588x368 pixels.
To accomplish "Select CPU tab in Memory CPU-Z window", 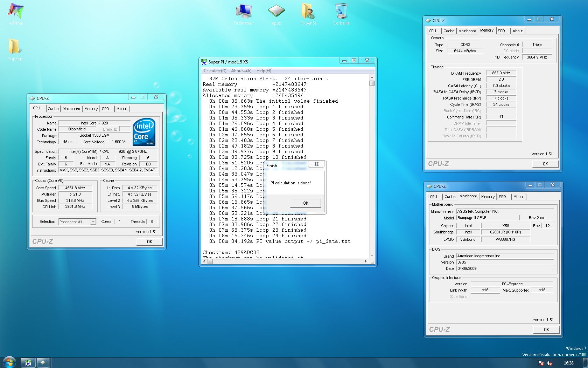I will pyautogui.click(x=433, y=31).
